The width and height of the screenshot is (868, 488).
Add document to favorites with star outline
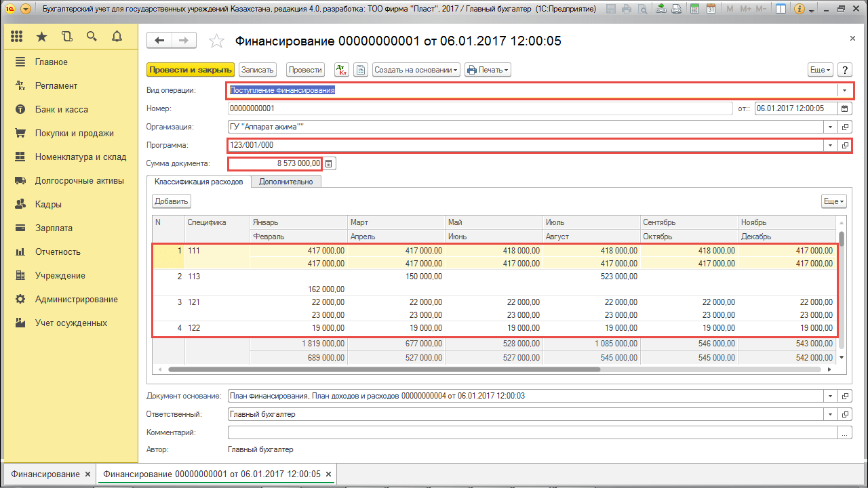[216, 41]
